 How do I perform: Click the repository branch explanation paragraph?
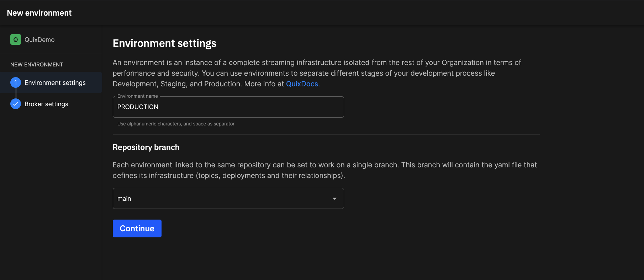click(324, 170)
